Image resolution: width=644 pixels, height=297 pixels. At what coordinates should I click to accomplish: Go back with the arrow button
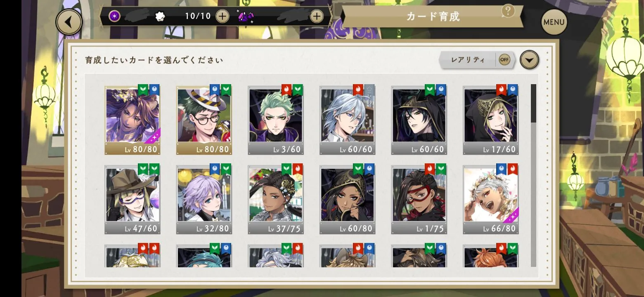point(69,22)
